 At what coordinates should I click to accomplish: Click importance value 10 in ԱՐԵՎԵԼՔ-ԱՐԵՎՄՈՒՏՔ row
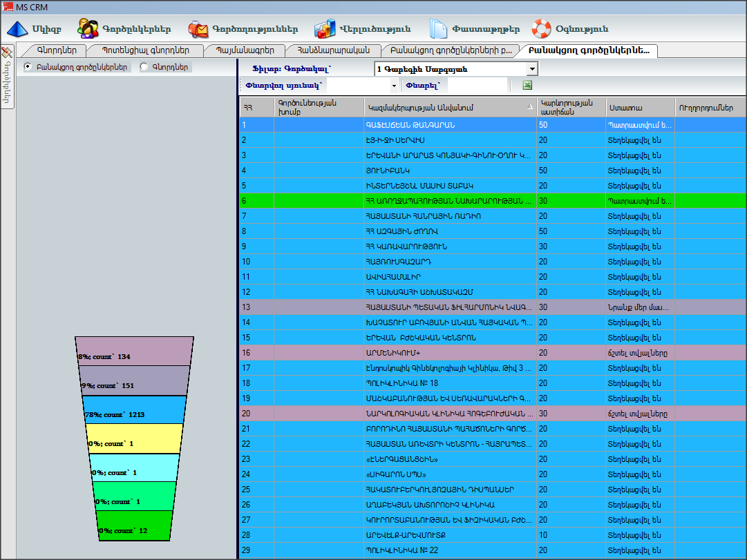[x=571, y=534]
